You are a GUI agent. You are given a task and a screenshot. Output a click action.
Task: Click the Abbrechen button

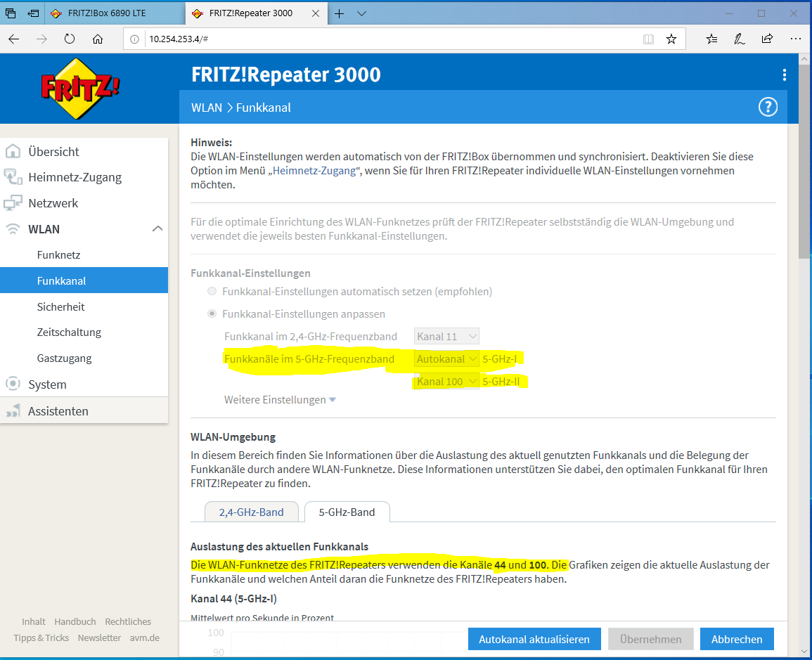(x=736, y=640)
